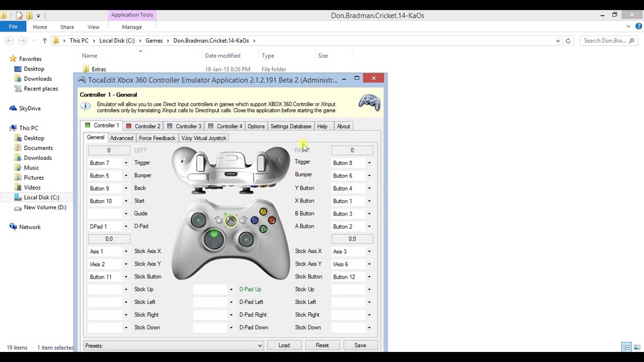Image resolution: width=644 pixels, height=362 pixels.
Task: Click the green Controller 1 status icon
Action: (88, 125)
